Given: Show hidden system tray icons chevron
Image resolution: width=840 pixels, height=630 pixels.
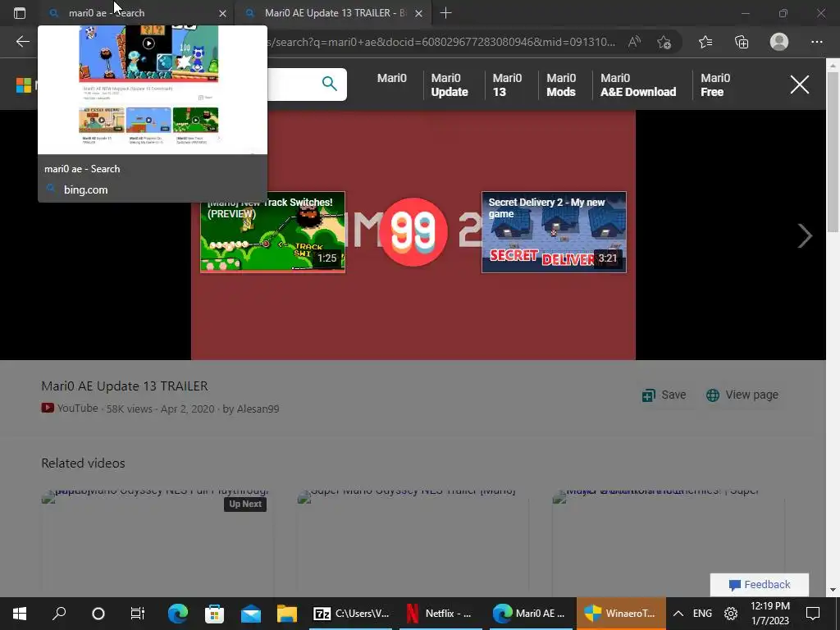Looking at the screenshot, I should [678, 614].
